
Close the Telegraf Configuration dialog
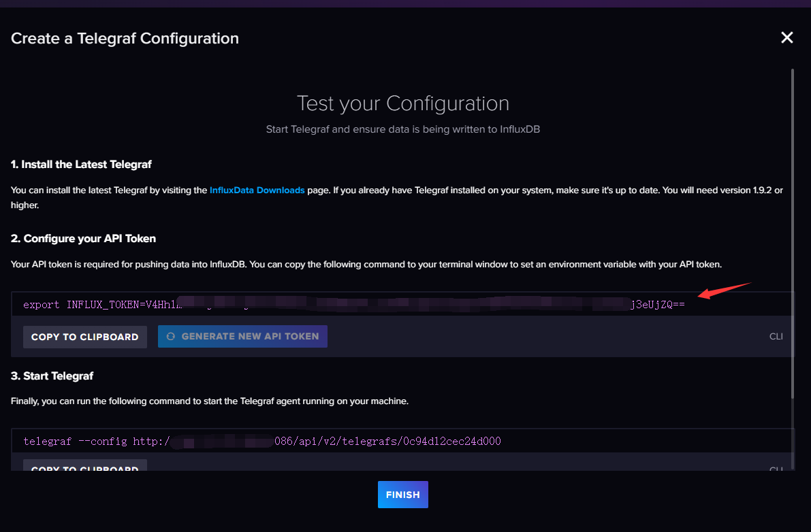coord(786,37)
